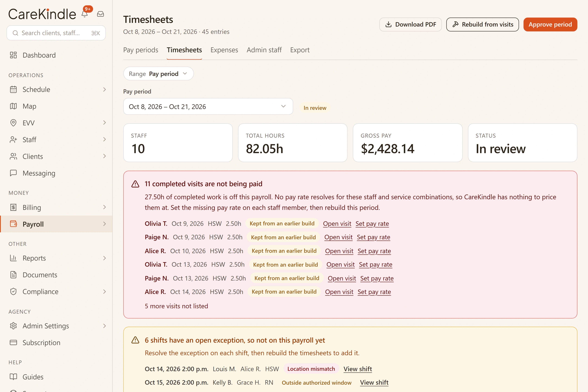Screen dimensions: 588x392
Task: Click the hammer icon in Rebuild button
Action: [456, 24]
